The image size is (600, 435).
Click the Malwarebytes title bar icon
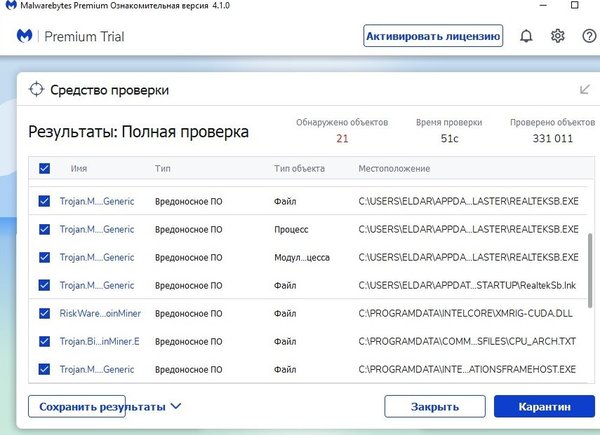[11, 5]
